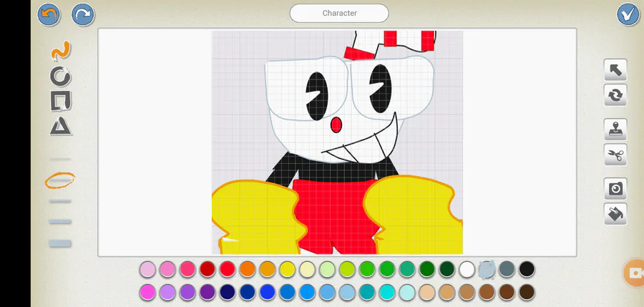
Task: Confirm the drawing with the checkmark button
Action: point(628,15)
